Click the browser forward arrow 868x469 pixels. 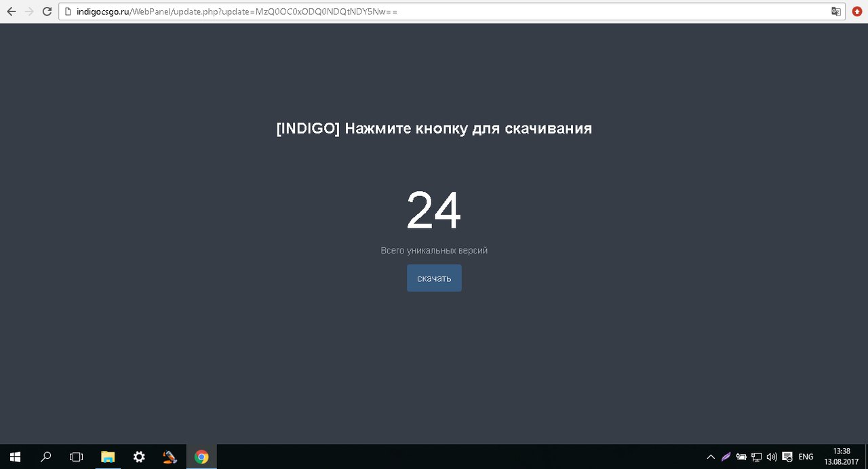coord(29,12)
